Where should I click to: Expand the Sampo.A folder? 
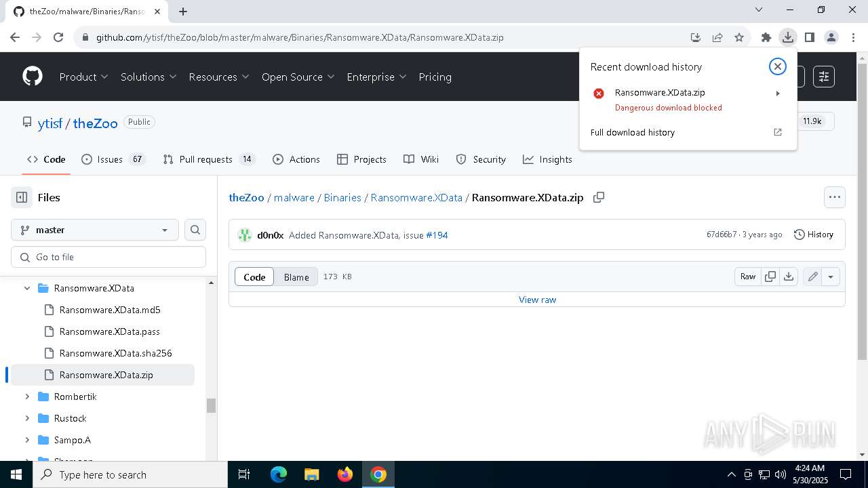click(x=27, y=440)
